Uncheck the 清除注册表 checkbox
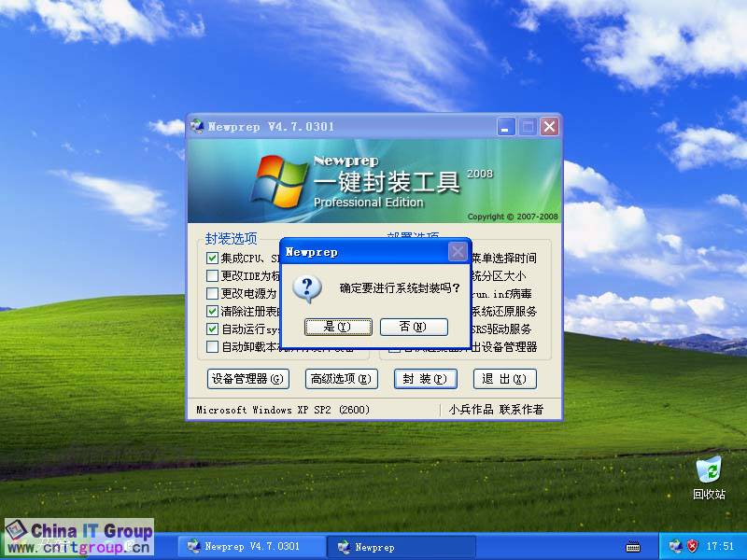 pos(213,312)
